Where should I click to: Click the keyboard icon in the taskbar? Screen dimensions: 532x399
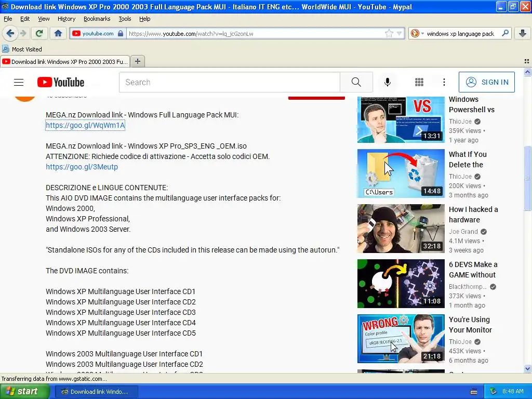pyautogui.click(x=474, y=392)
